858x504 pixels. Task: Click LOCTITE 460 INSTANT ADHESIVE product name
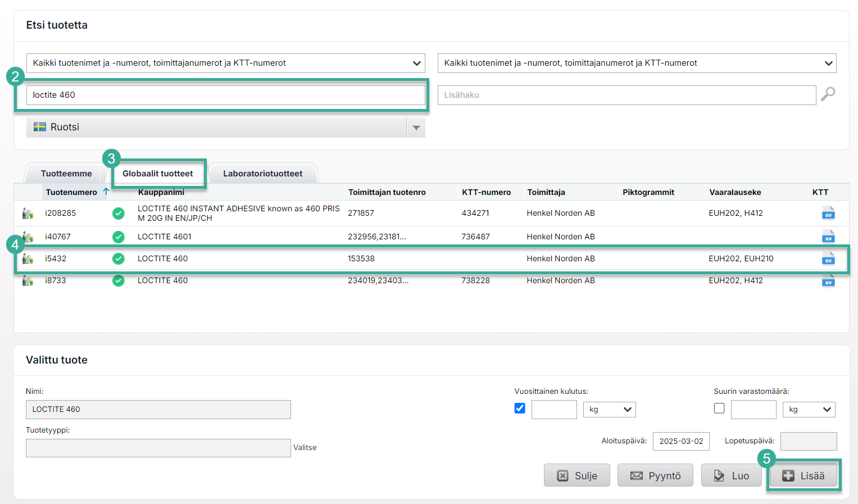239,213
